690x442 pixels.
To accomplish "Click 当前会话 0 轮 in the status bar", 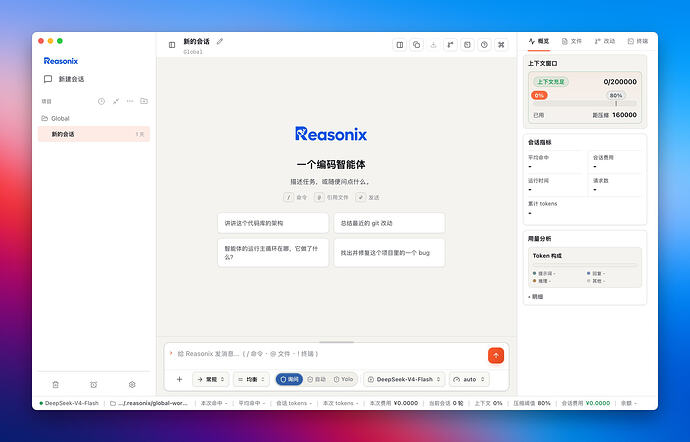I will [x=446, y=403].
